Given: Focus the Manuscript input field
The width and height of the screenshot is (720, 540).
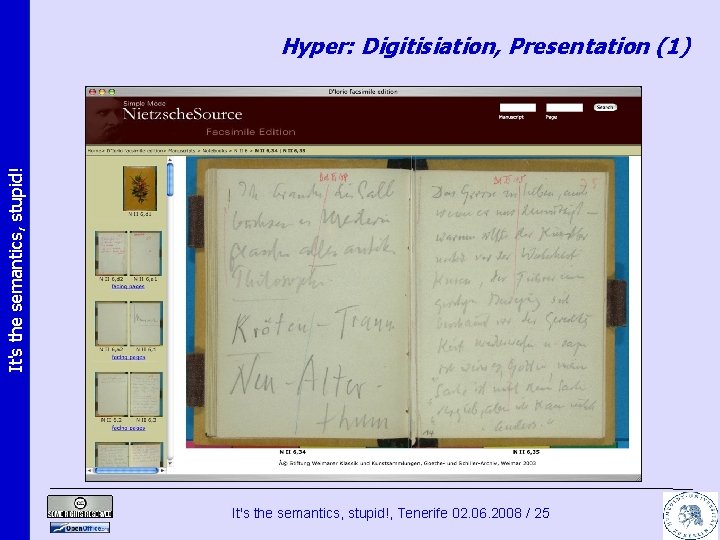Looking at the screenshot, I should (518, 107).
